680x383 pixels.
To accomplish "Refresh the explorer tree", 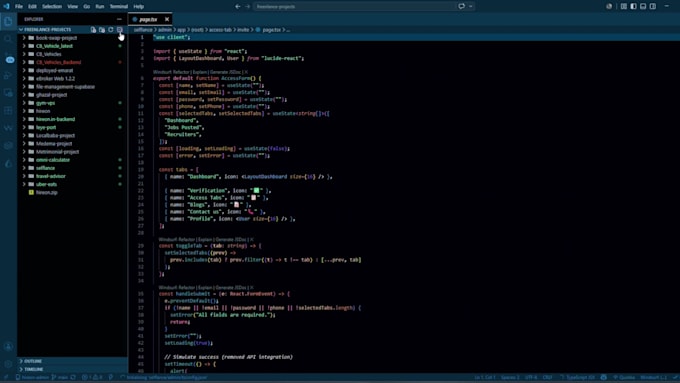I will pos(111,29).
